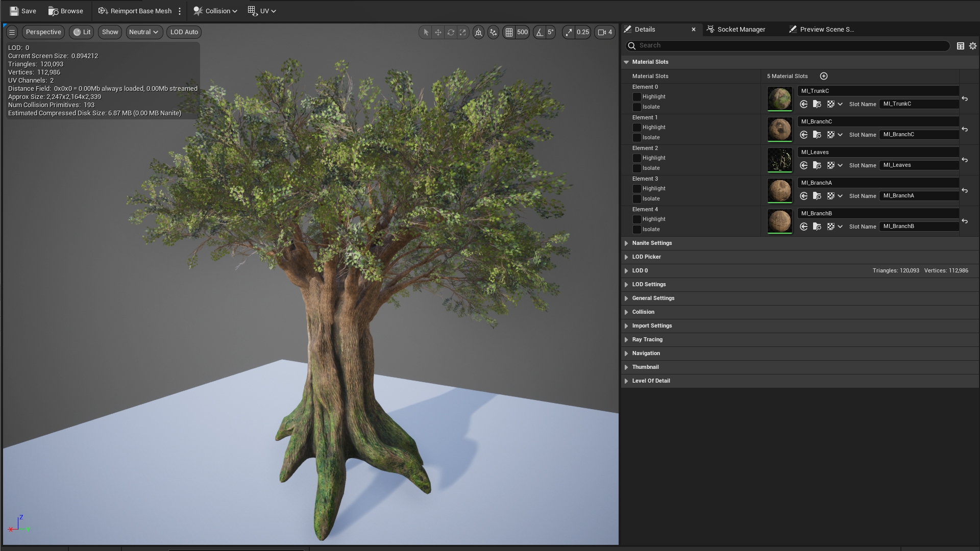The width and height of the screenshot is (980, 551).
Task: Click the Save button in the toolbar
Action: point(22,11)
